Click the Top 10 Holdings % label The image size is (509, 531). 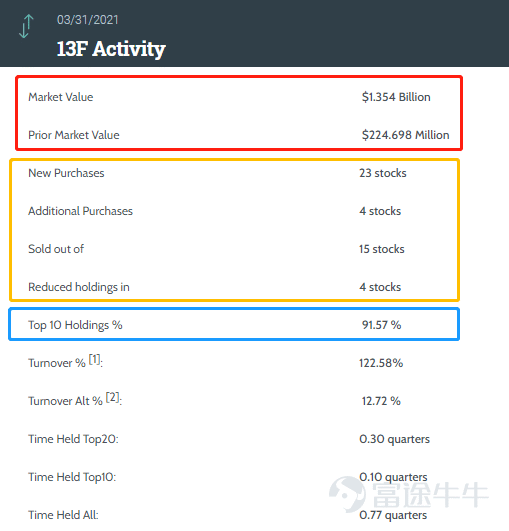pyautogui.click(x=75, y=325)
